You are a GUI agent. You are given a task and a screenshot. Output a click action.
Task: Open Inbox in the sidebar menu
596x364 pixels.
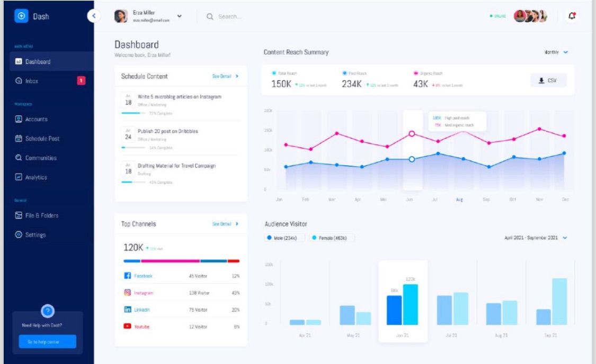[x=32, y=81]
